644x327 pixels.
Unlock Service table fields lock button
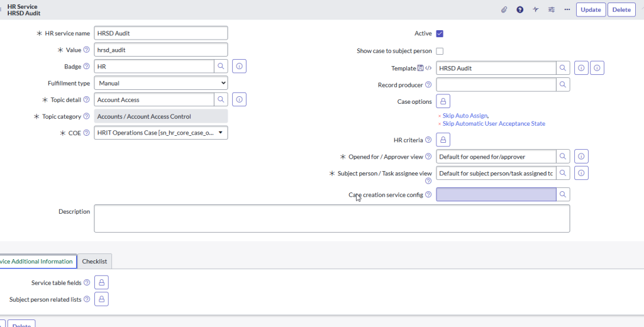[x=101, y=283]
